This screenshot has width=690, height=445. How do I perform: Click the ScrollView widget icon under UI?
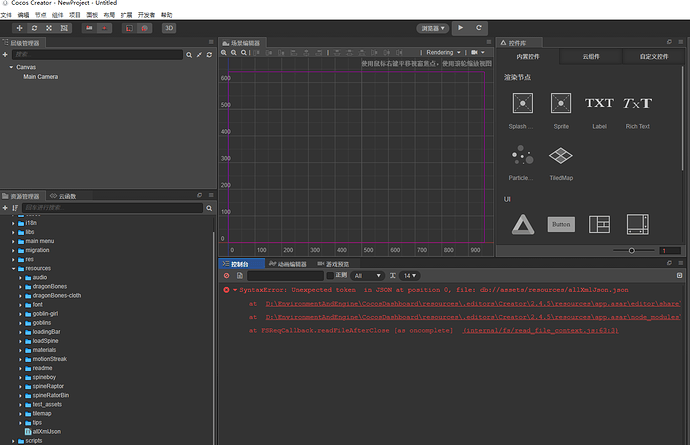click(638, 224)
